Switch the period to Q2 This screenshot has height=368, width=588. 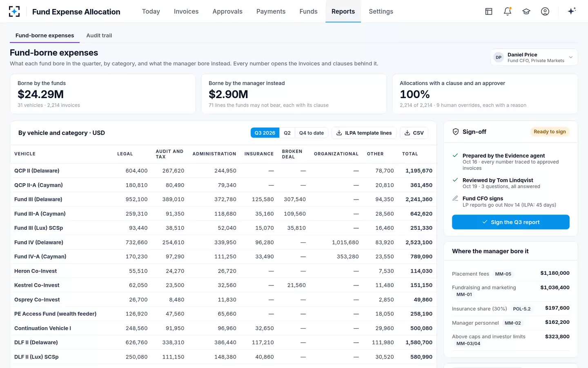287,133
